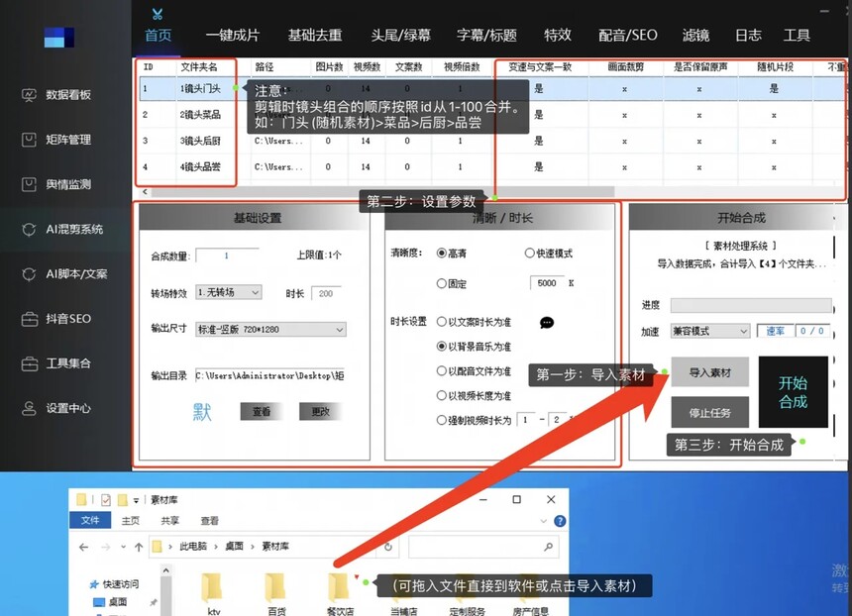Select the 高清 clarity radio button
The height and width of the screenshot is (616, 852).
tap(442, 254)
